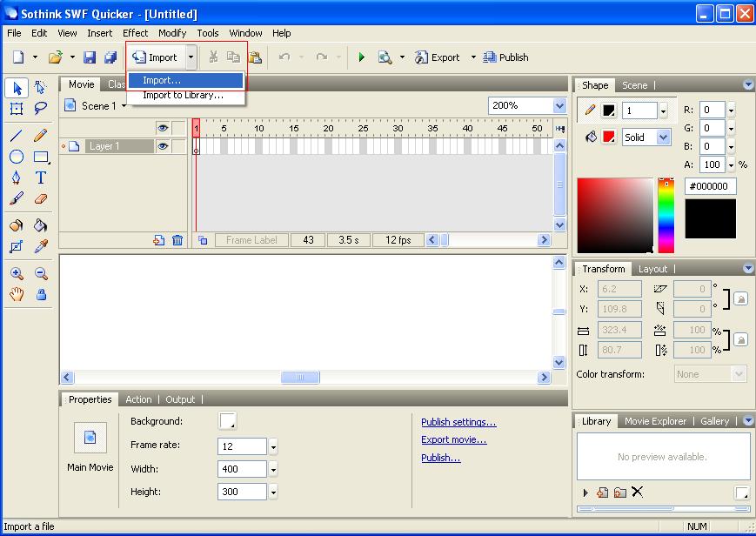Select the Subselection reshape tool
756x536 pixels.
point(41,88)
